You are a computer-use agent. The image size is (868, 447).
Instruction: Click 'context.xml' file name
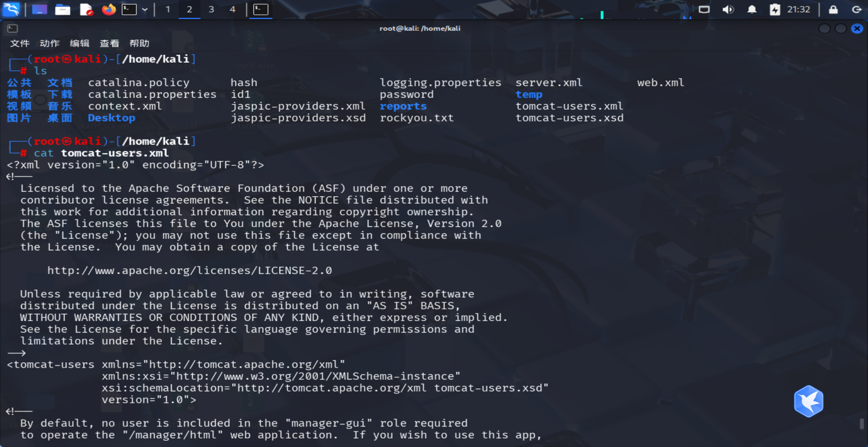125,106
